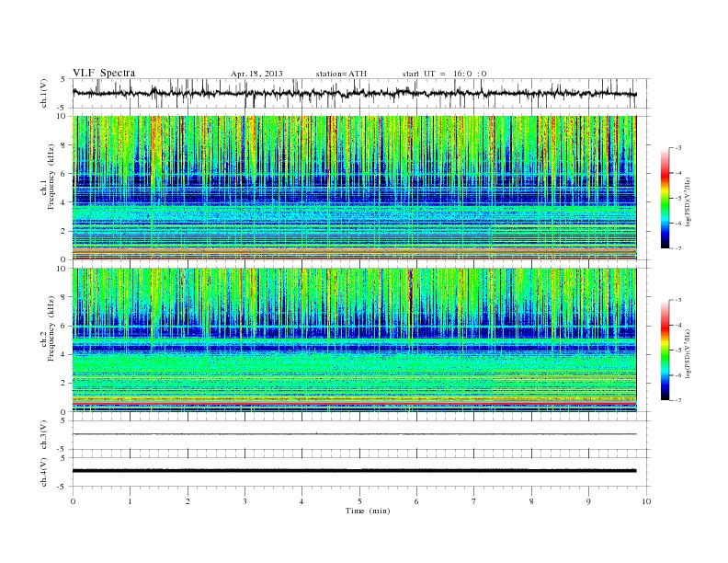This screenshot has height=563, width=728.
Task: Click the "VLF Spectra" plot title
Action: (104, 73)
